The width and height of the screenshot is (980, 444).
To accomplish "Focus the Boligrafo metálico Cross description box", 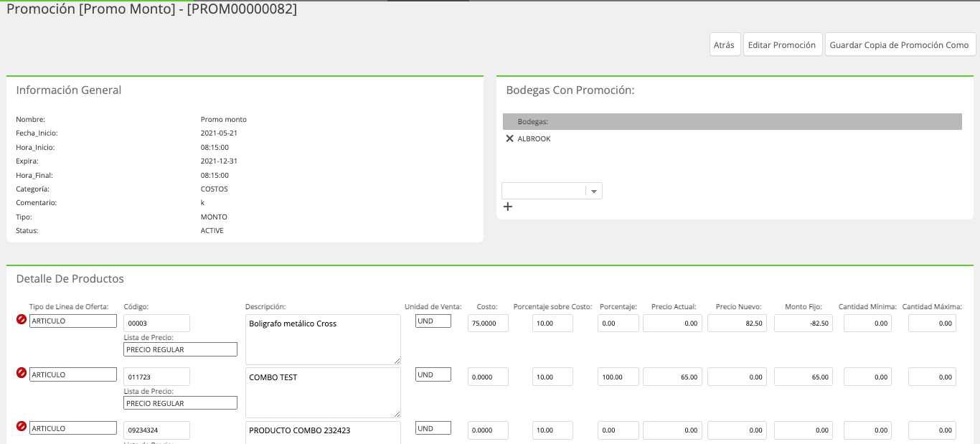I will point(323,339).
